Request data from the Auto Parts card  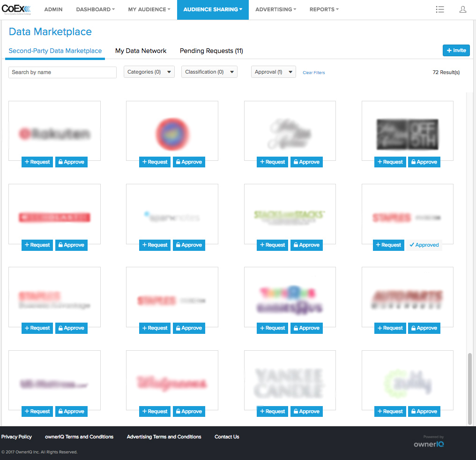[x=390, y=328]
